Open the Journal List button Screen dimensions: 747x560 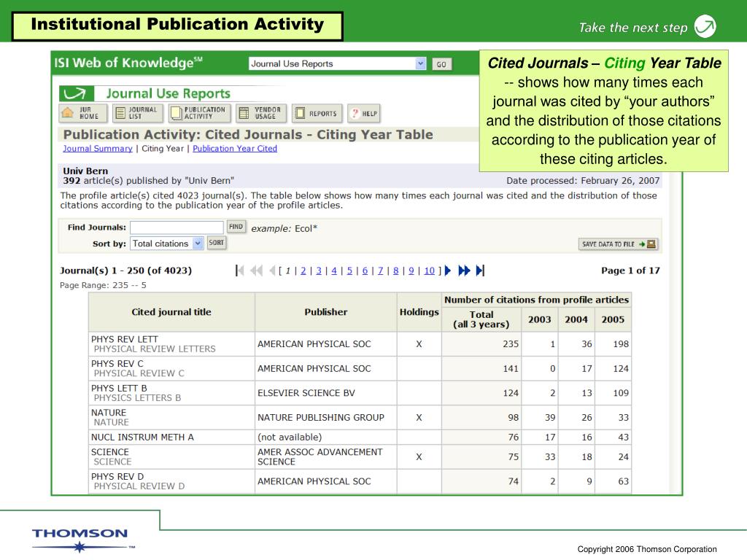click(x=138, y=113)
